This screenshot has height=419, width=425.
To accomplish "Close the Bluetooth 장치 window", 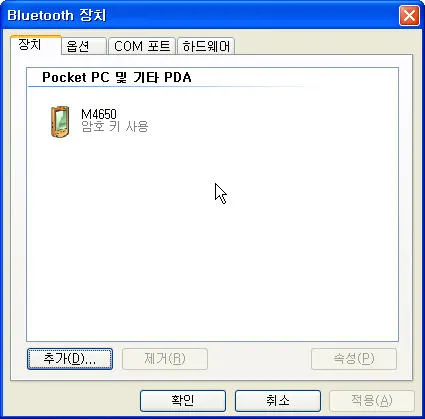I will 409,15.
